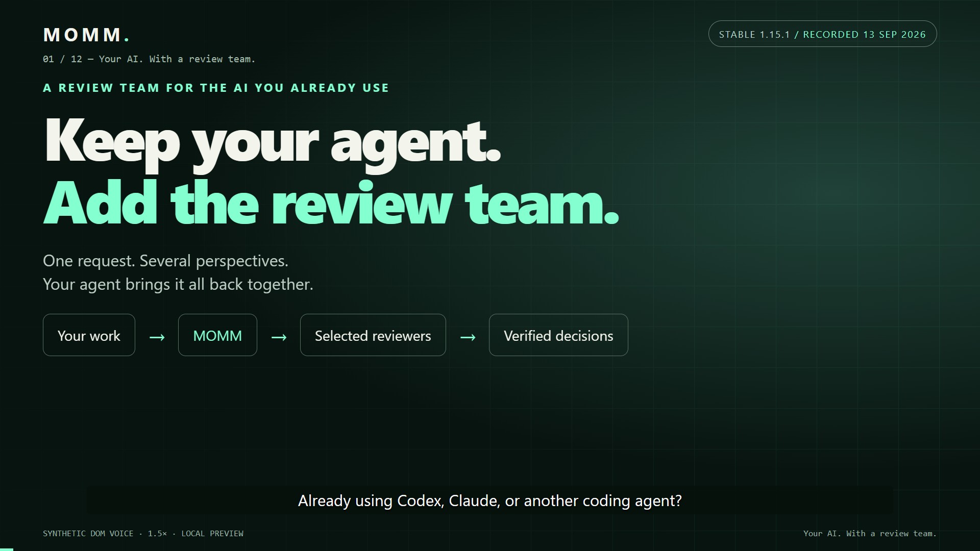Click the arrow between 'Your work' and MOMM
980x551 pixels.
point(157,337)
